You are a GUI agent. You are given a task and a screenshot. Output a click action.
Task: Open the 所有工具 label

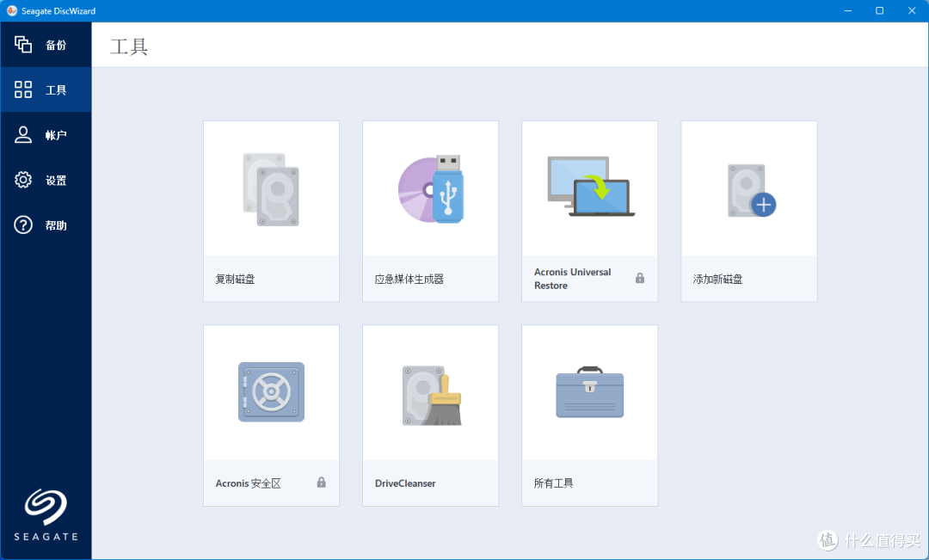[553, 483]
